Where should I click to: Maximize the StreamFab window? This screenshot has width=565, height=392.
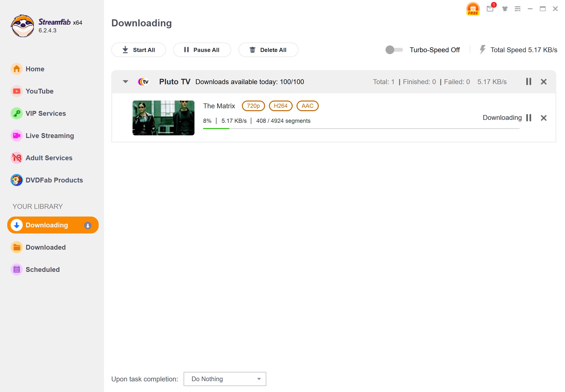[543, 9]
